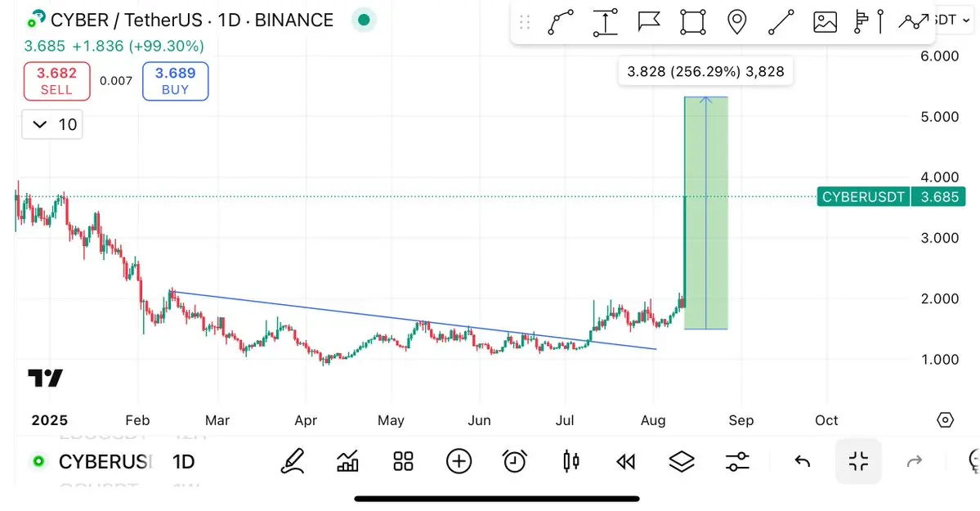
Task: Open the chart settings sliders icon
Action: (737, 462)
